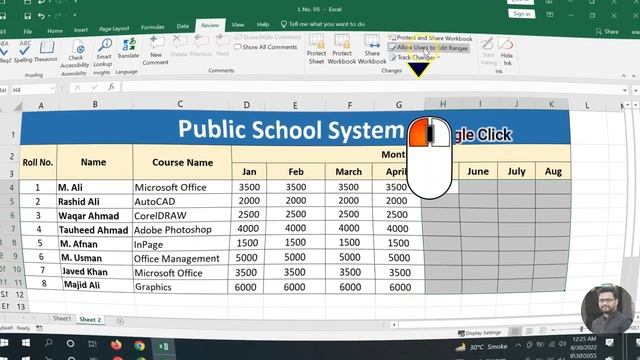The height and width of the screenshot is (360, 640).
Task: Select the cell with Adobe Photoshop
Action: [180, 229]
